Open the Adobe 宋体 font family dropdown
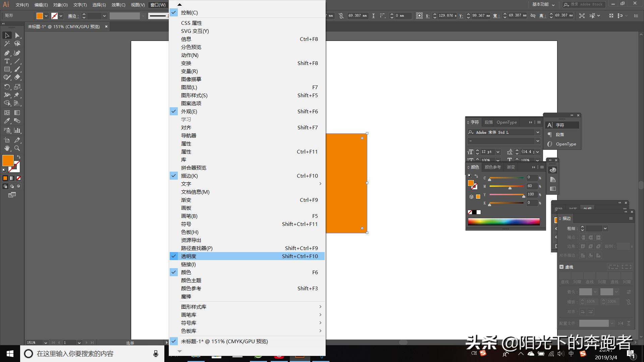This screenshot has width=644, height=362. tap(538, 132)
